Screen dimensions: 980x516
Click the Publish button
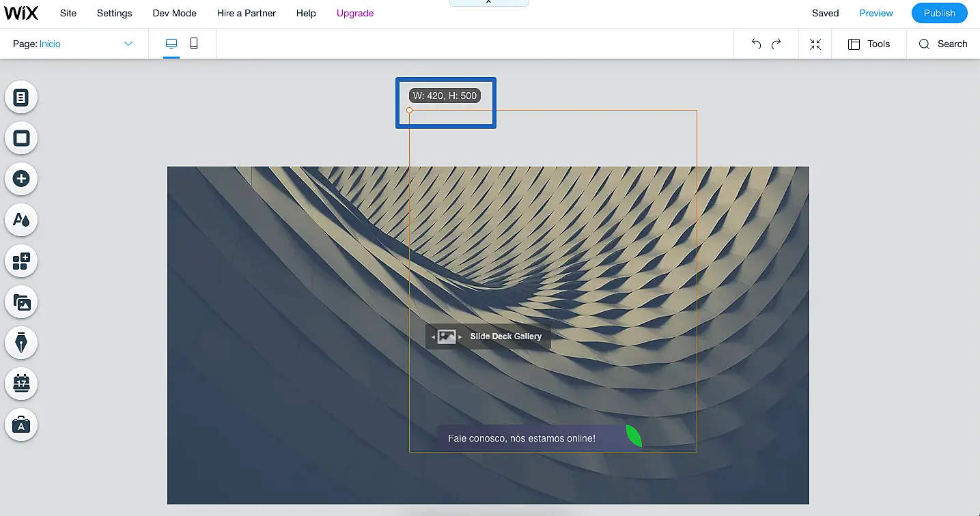point(939,13)
